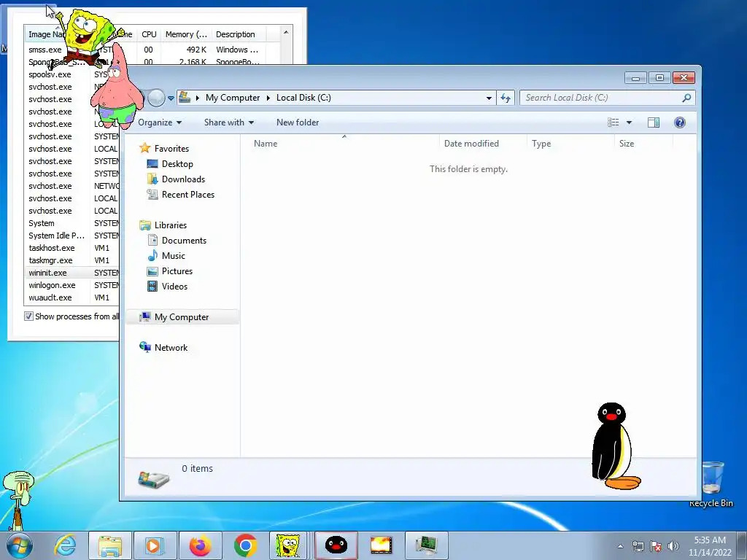Sort by Type column header
This screenshot has height=560, width=747.
point(570,144)
